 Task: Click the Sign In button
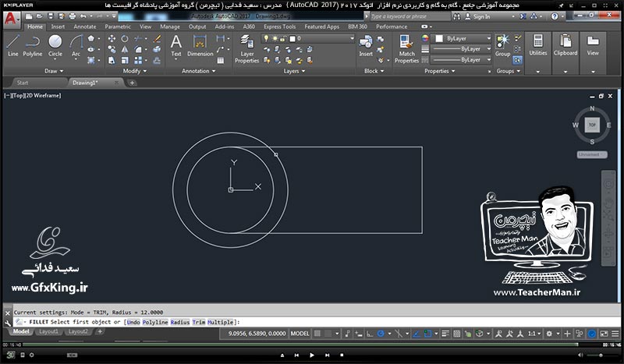coord(478,16)
